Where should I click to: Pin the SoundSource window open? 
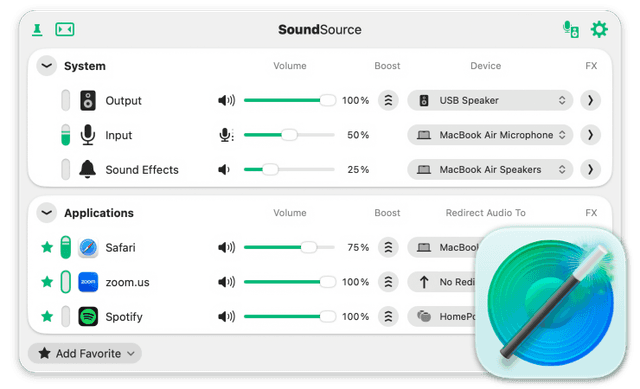click(37, 30)
